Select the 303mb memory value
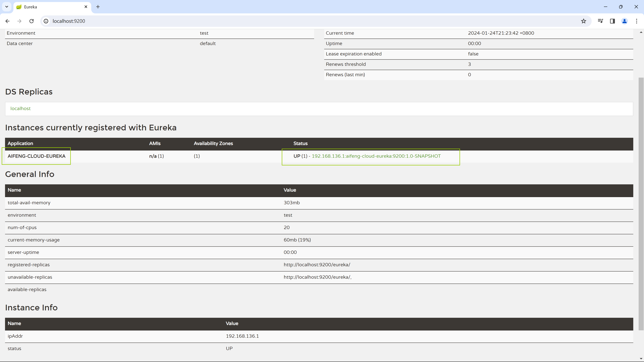Screen dimensions: 644x362 [291, 203]
